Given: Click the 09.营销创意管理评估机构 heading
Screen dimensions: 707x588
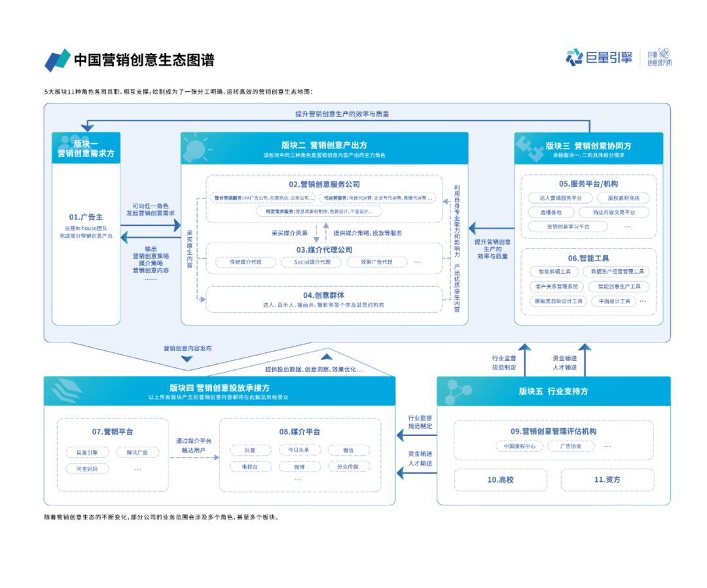Looking at the screenshot, I should point(553,431).
